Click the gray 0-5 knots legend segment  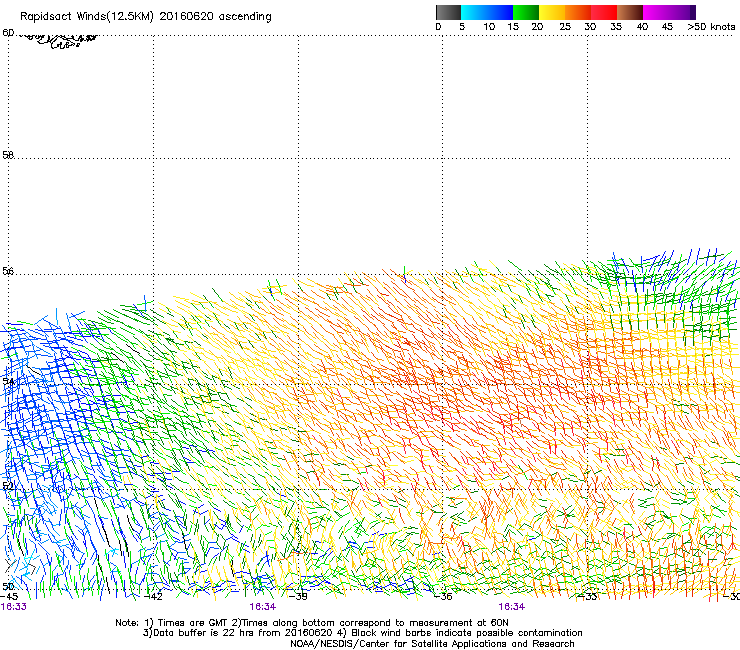pyautogui.click(x=448, y=12)
